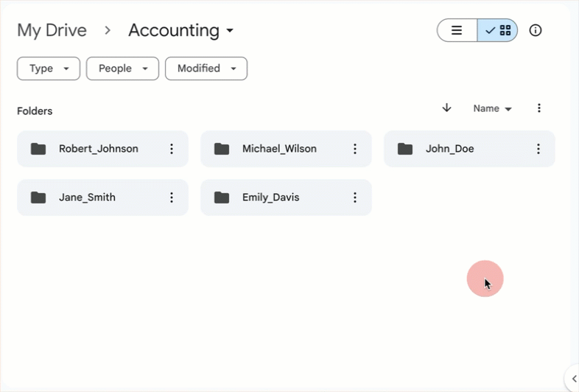Open more actions for Robert_Johnson folder
579x392 pixels.
(x=172, y=149)
